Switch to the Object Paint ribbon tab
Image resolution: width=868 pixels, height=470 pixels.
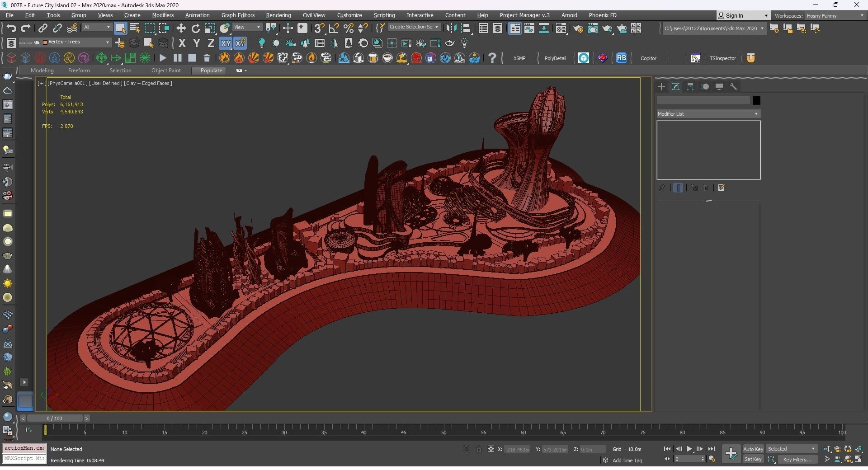(x=166, y=70)
